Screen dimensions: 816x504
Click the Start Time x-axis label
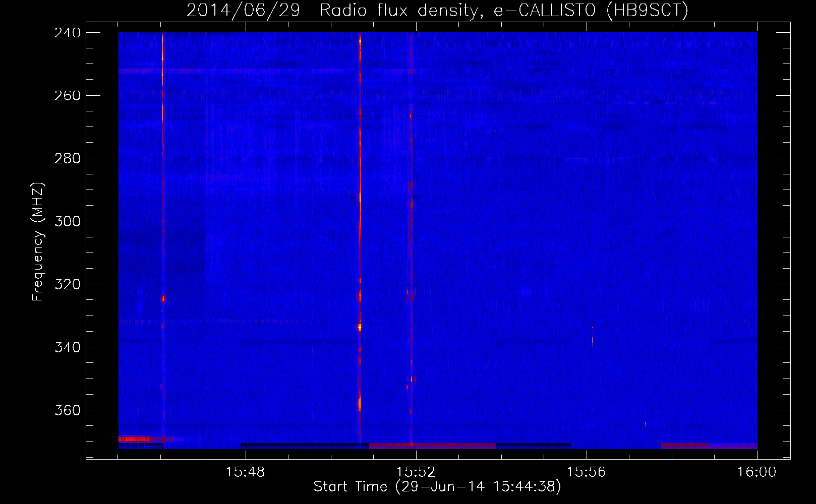(x=437, y=487)
